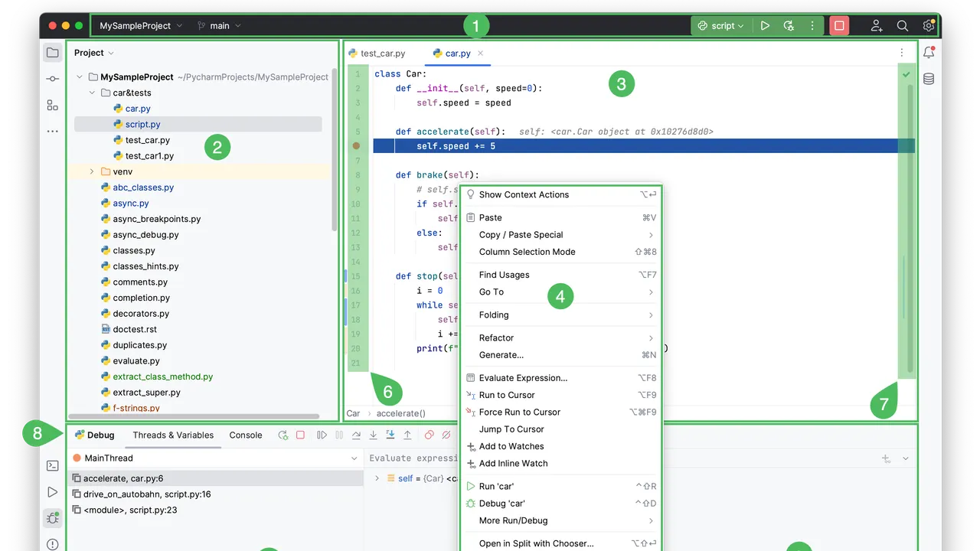980x551 pixels.
Task: Collapse the MySampleProject root node
Action: [x=79, y=77]
